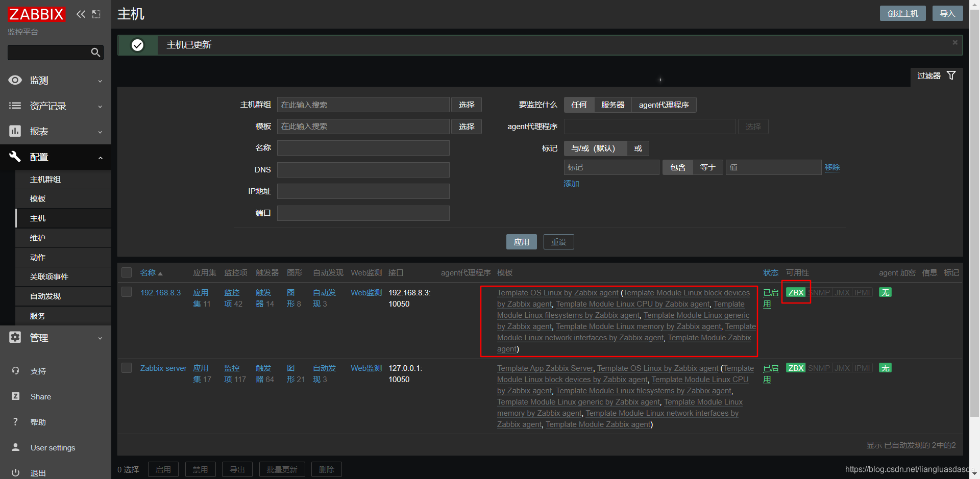Open 模板 in the sidebar
The image size is (980, 479).
coord(63,198)
